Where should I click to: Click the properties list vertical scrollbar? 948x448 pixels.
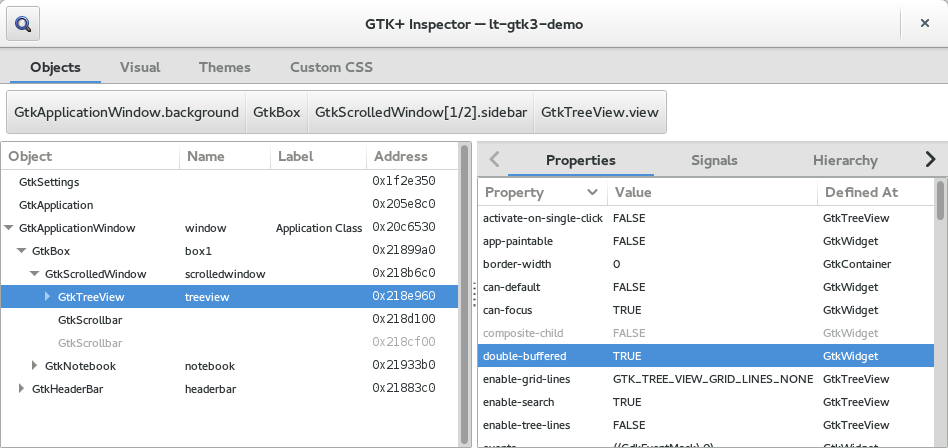[x=940, y=300]
